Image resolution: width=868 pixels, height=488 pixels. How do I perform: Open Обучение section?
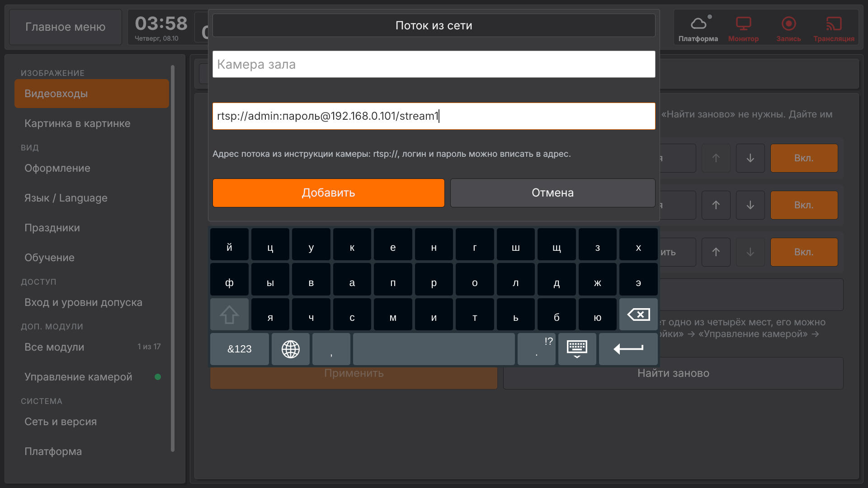pyautogui.click(x=92, y=258)
